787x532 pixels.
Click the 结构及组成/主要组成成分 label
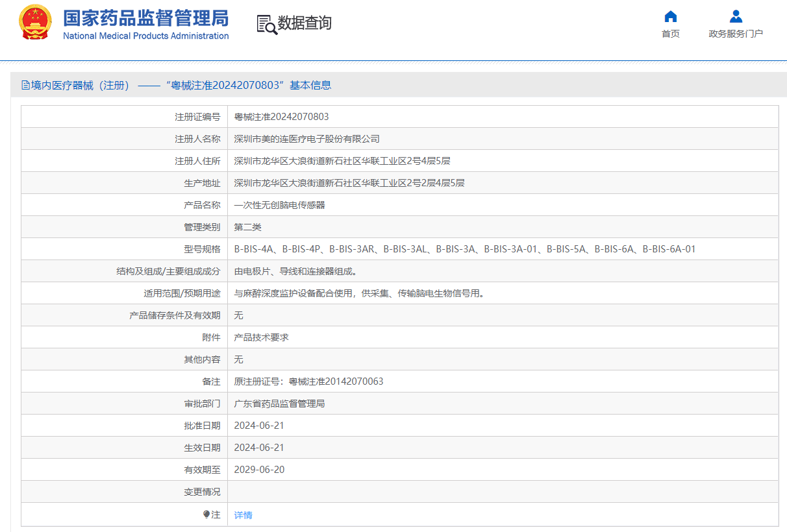pyautogui.click(x=168, y=271)
